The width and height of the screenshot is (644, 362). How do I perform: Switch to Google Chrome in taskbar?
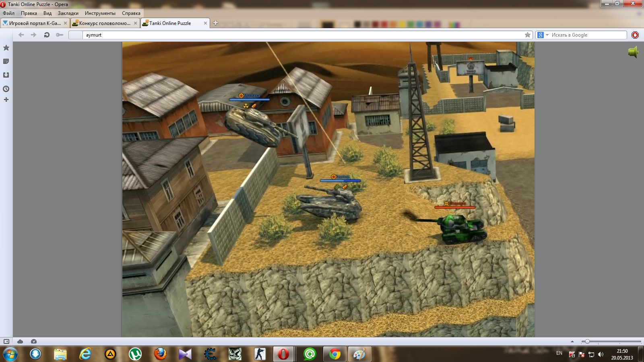(x=334, y=354)
